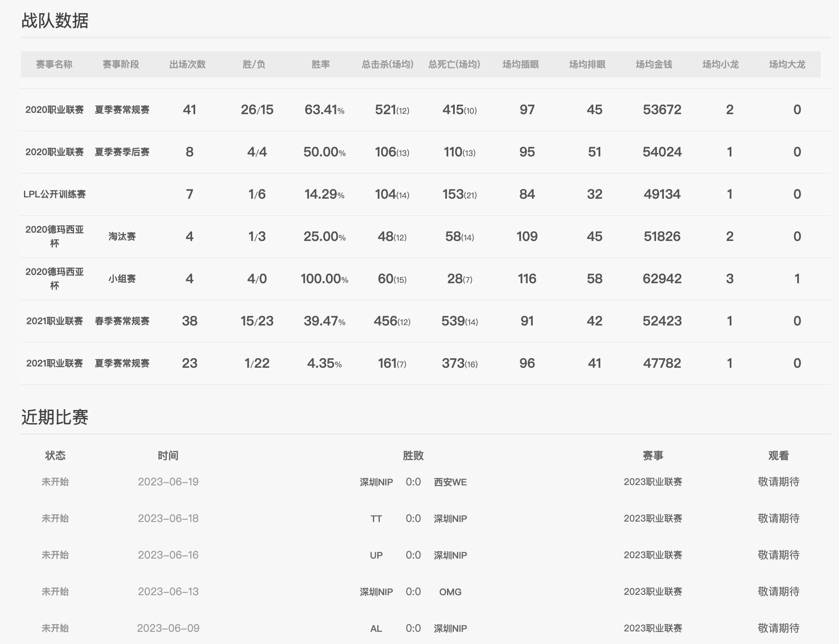Select the LPL公开训练赛 row
Viewport: 839px width, 644px height.
(54, 194)
